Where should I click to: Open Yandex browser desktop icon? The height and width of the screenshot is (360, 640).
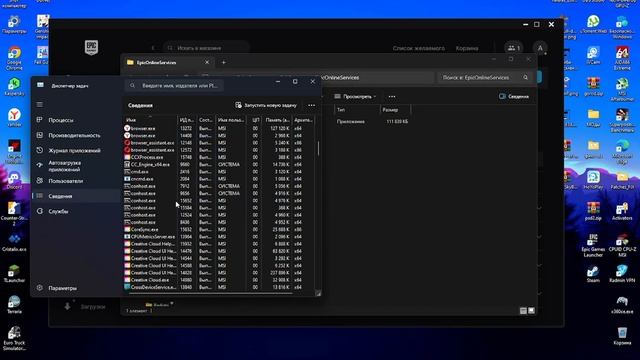[14, 118]
